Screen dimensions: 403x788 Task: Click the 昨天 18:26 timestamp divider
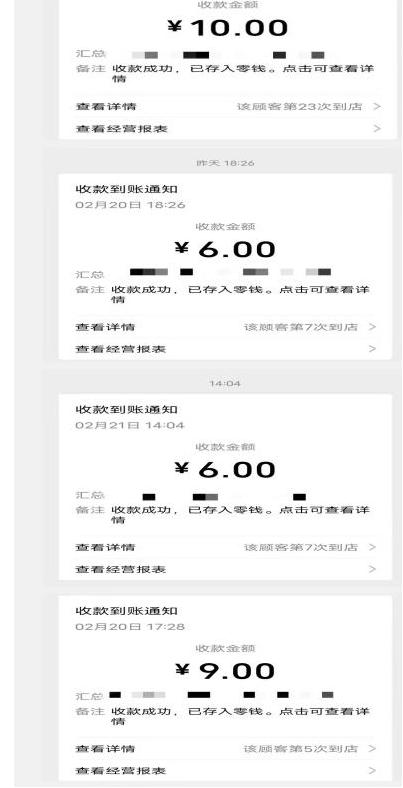tap(225, 163)
